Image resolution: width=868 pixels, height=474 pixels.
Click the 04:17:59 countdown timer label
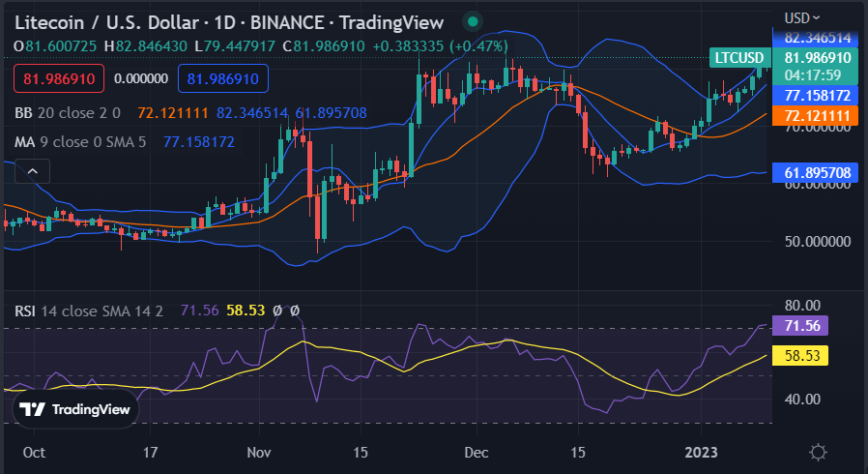(813, 75)
